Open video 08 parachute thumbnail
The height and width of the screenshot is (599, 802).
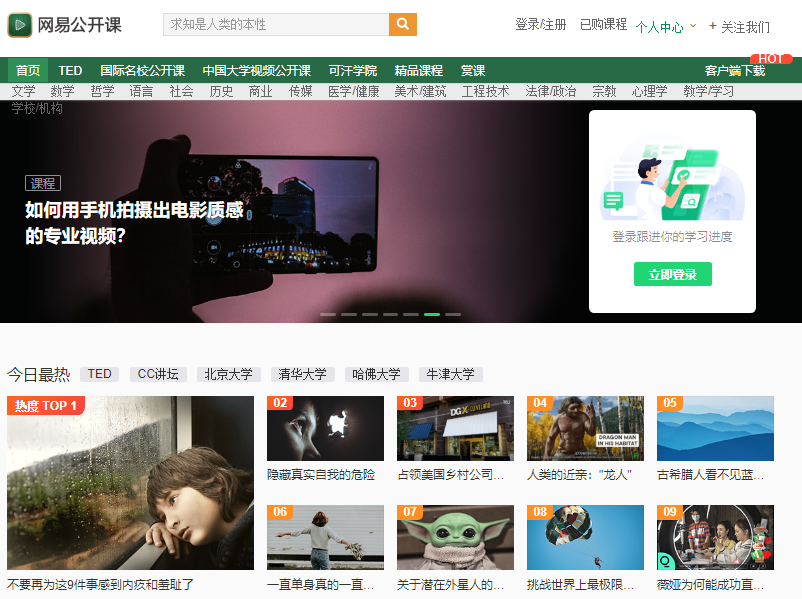tap(585, 538)
